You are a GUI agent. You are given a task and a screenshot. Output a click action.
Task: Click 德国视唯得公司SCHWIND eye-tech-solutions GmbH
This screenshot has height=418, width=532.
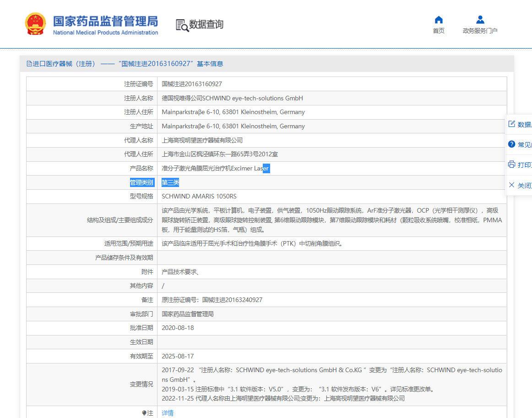click(x=233, y=98)
